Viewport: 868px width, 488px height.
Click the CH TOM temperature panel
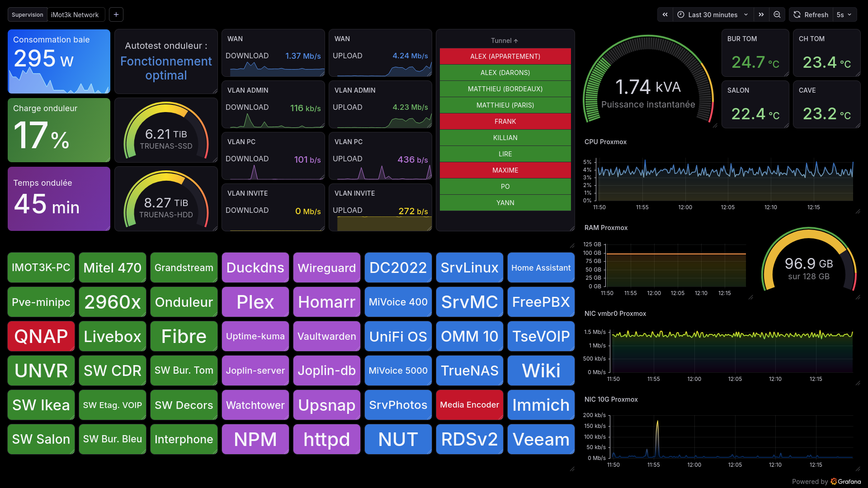coord(827,53)
